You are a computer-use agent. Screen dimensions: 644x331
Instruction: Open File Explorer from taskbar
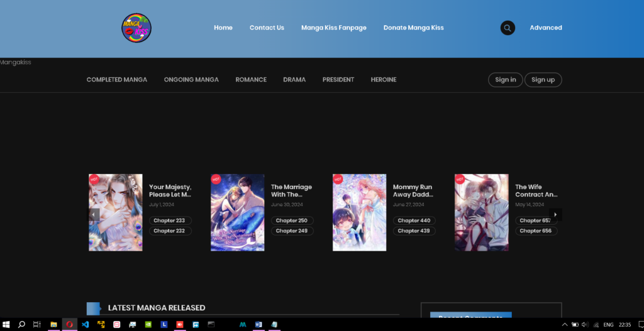tap(54, 325)
